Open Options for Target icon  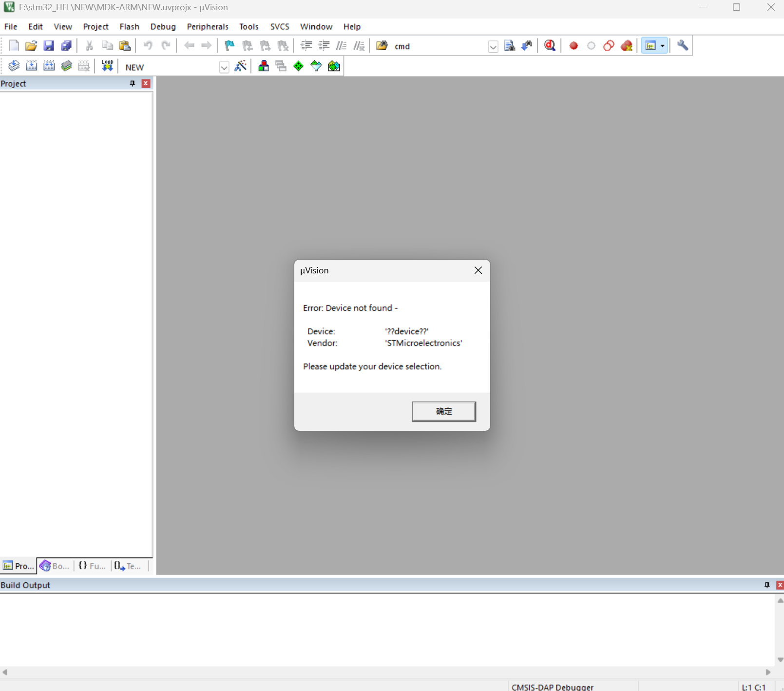(x=241, y=66)
